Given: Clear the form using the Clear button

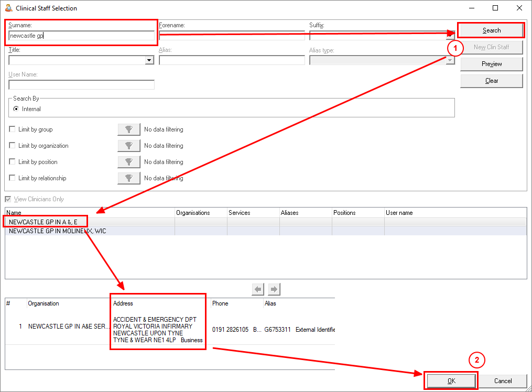Looking at the screenshot, I should [492, 81].
